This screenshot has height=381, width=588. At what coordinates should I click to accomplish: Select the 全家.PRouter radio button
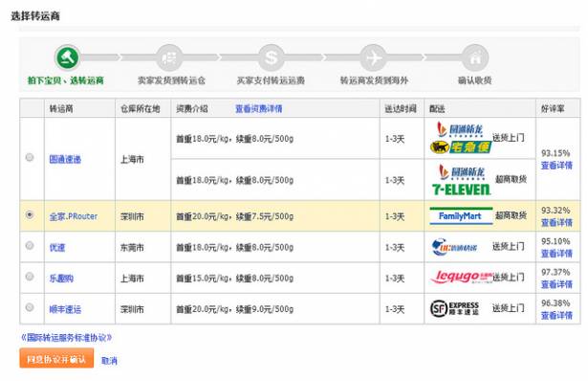pos(30,214)
